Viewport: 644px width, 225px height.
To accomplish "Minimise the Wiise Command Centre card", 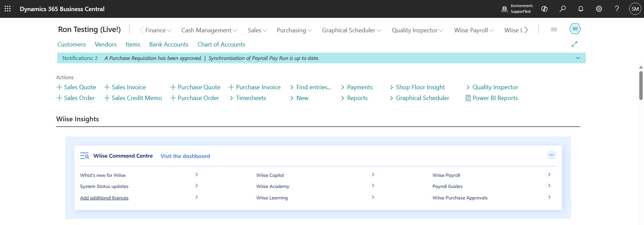I will click(x=552, y=155).
